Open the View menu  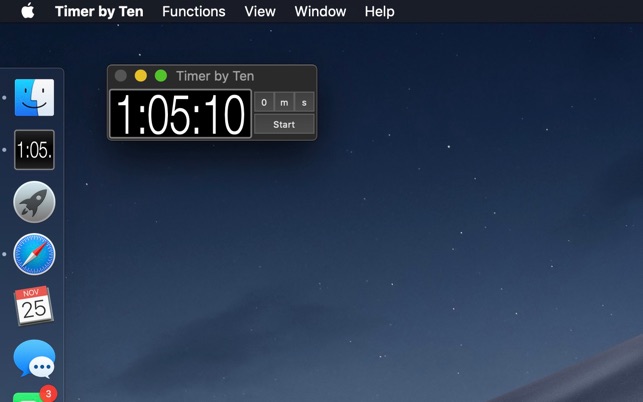click(x=260, y=11)
